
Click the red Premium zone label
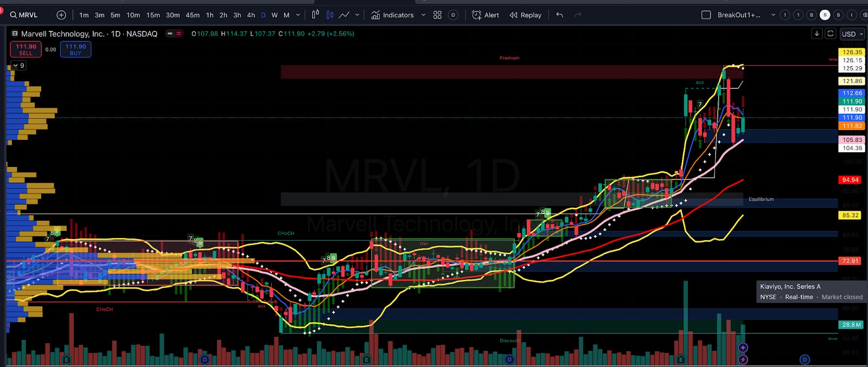pyautogui.click(x=509, y=57)
